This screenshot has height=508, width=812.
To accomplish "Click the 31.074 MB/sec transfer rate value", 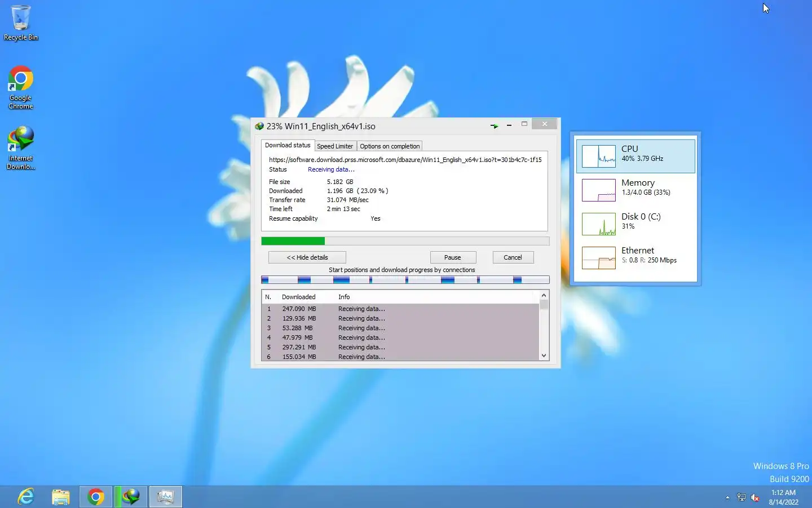I will tap(347, 200).
